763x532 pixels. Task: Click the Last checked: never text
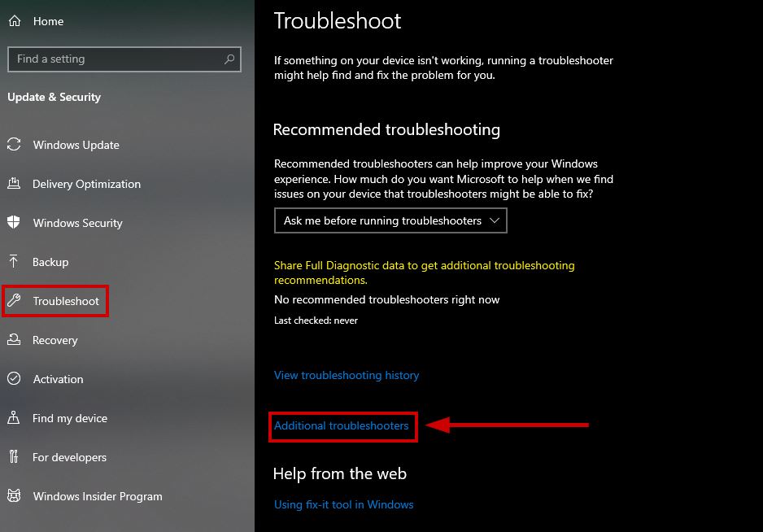[316, 321]
